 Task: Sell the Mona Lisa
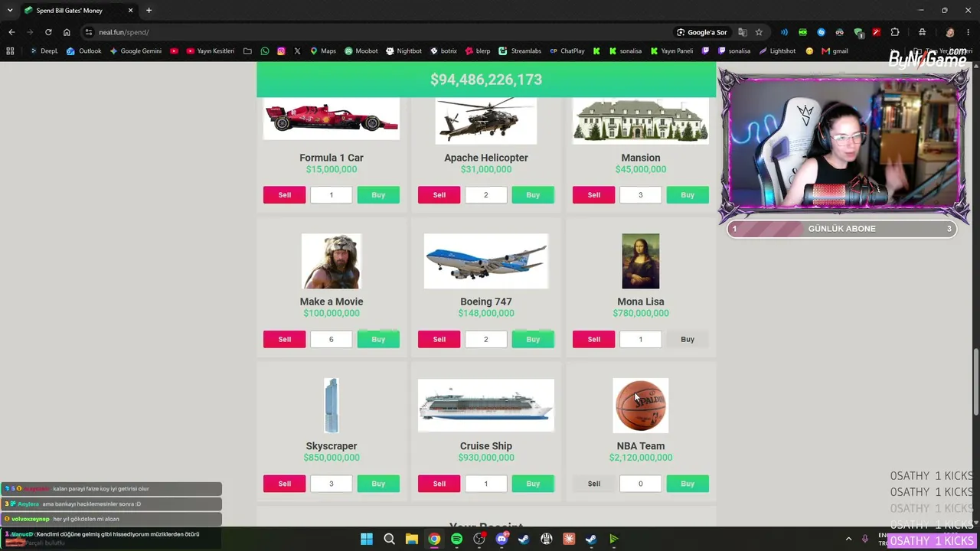[593, 339]
